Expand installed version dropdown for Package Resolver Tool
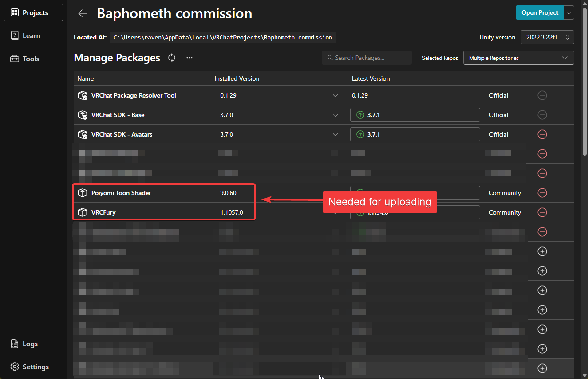The image size is (588, 379). click(335, 95)
